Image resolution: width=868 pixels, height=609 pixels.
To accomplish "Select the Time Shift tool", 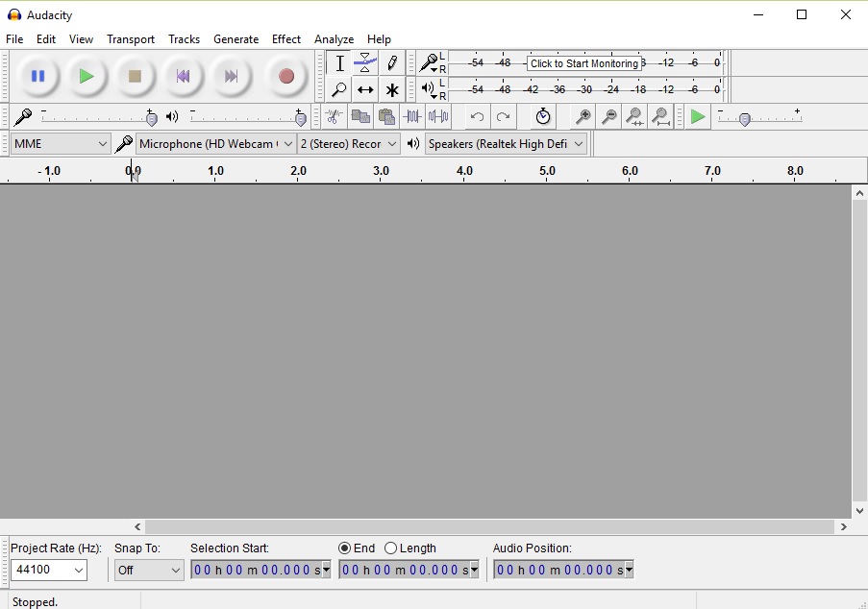I will 365,89.
